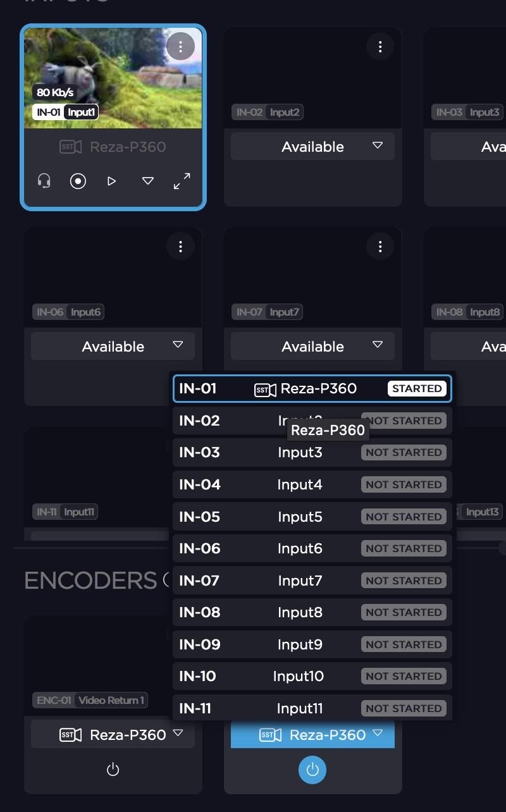The width and height of the screenshot is (506, 812).
Task: Click the down triangle icon on Input1 card
Action: [147, 181]
